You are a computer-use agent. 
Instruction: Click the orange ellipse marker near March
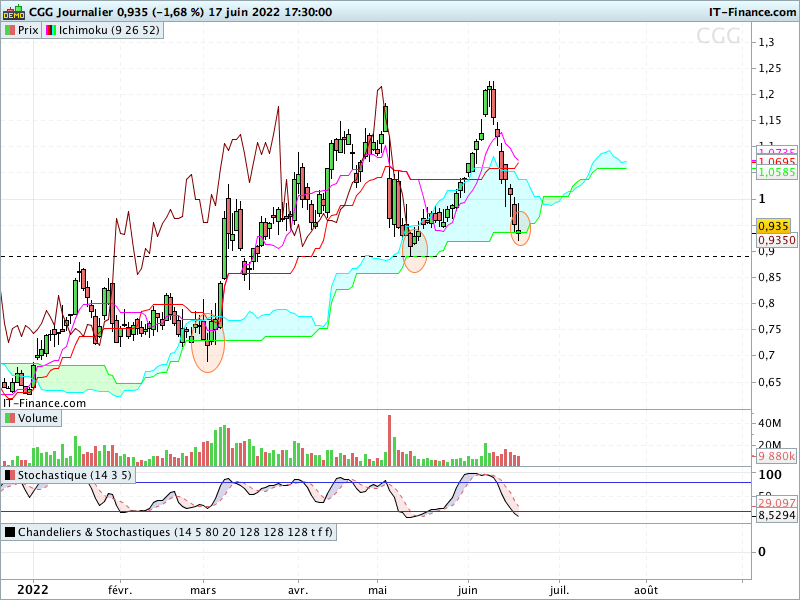[208, 344]
